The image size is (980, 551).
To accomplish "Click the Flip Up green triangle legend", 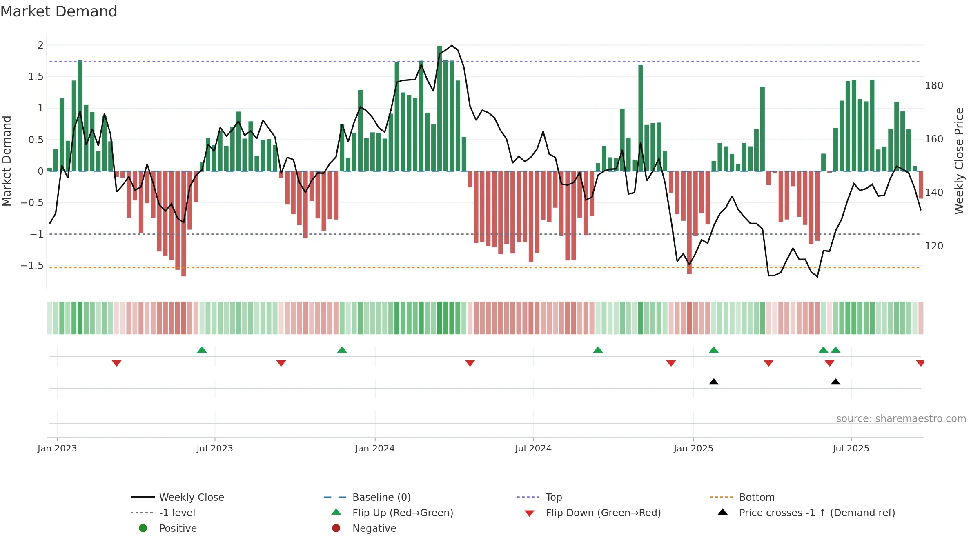I will pyautogui.click(x=336, y=512).
